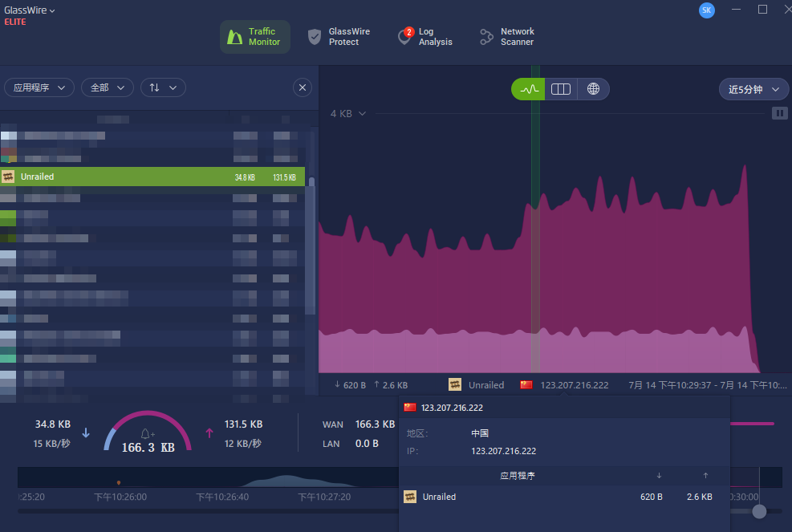Click 34.8 KB value in Unrailed row
Screen dimensions: 792x532
click(x=245, y=177)
